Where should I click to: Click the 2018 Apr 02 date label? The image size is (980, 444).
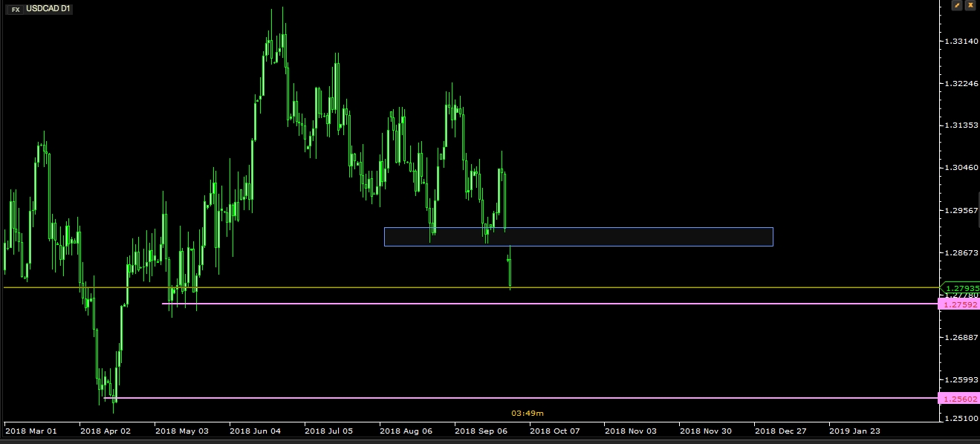(x=105, y=431)
